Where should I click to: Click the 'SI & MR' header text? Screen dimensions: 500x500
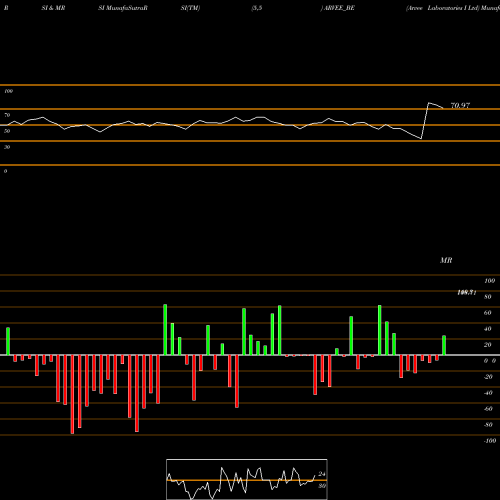coord(53,8)
